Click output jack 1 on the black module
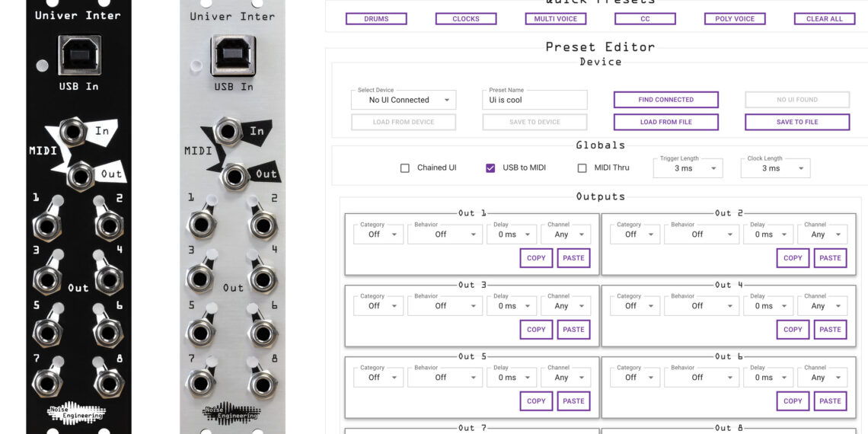 [46, 226]
